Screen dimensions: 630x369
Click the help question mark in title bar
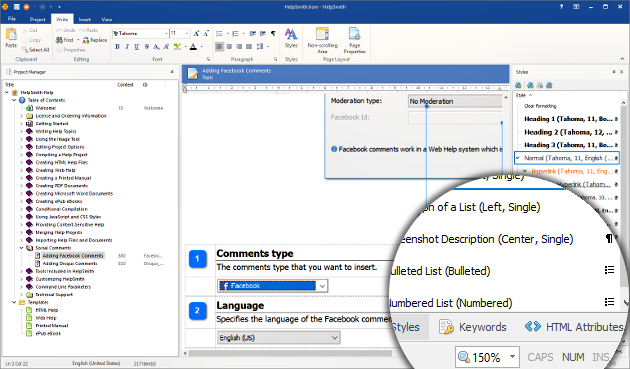click(x=561, y=7)
